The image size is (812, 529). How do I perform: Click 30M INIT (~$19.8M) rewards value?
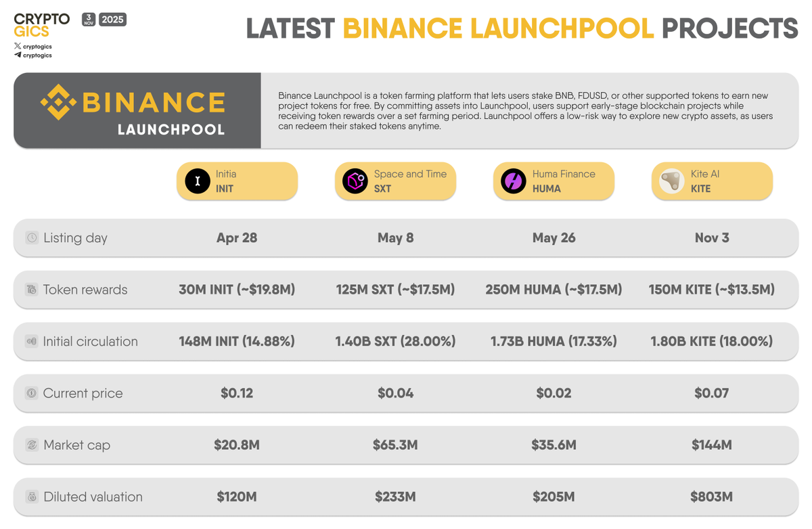point(237,290)
